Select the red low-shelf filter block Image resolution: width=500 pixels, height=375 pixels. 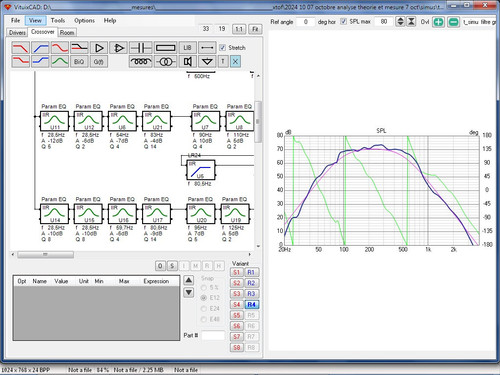tap(21, 61)
